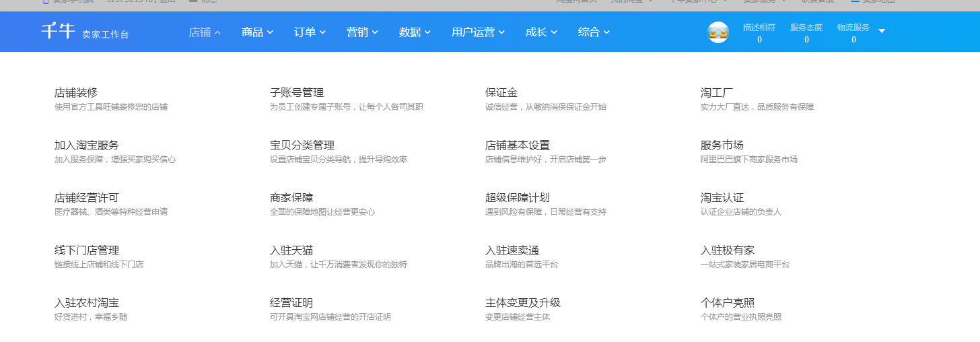Open the 综合 navigation menu
The image size is (980, 342).
click(594, 32)
